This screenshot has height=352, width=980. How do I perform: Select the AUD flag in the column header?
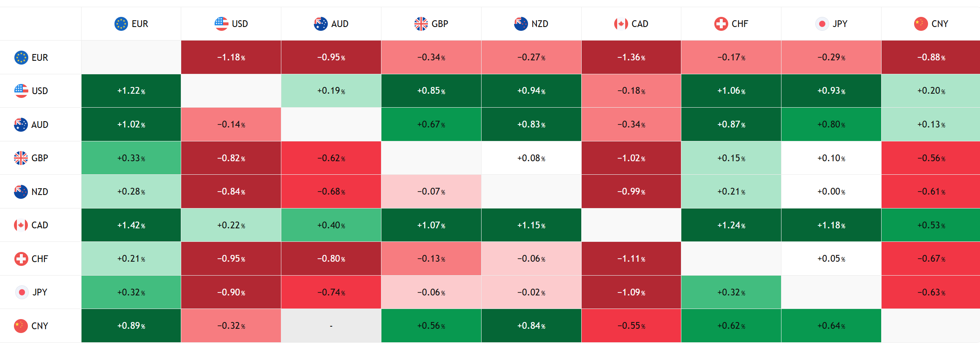click(321, 24)
